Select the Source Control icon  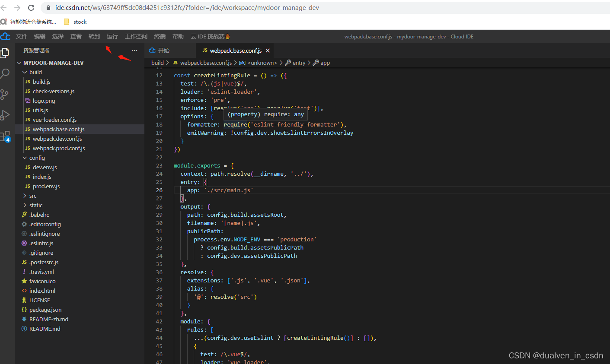pyautogui.click(x=6, y=94)
